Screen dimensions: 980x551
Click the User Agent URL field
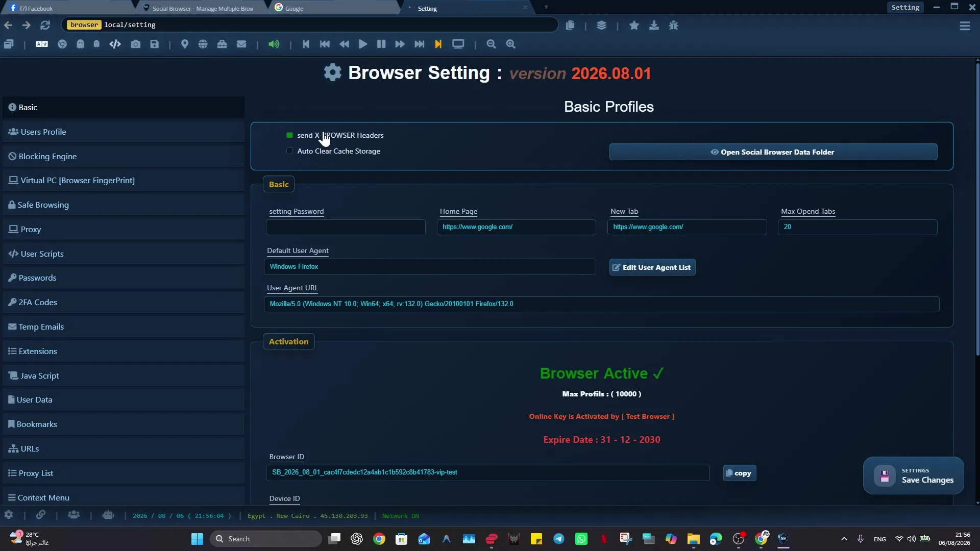tap(601, 304)
